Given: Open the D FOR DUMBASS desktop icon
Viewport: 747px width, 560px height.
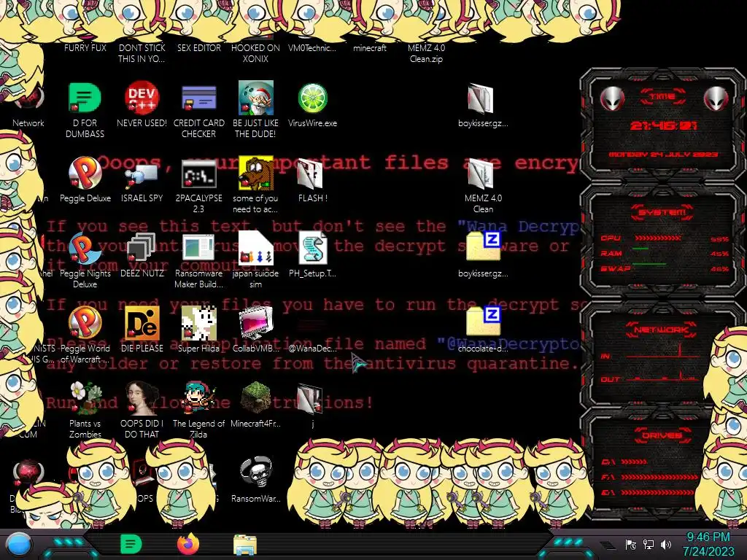Looking at the screenshot, I should 85,98.
